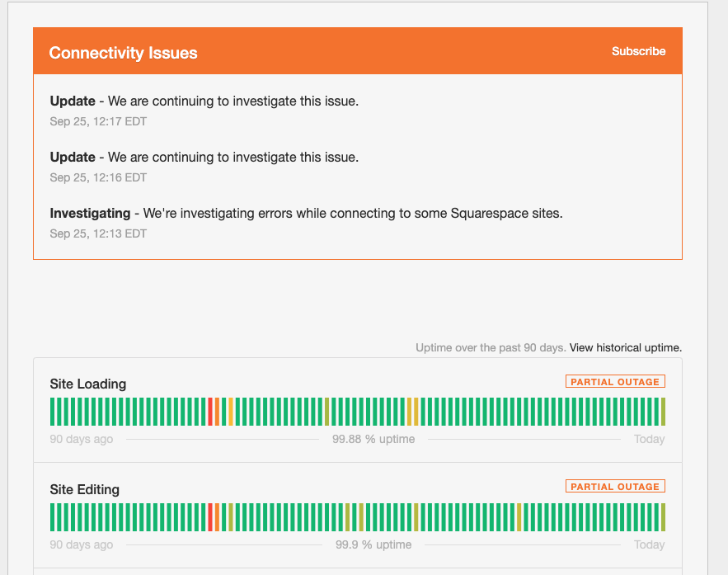Click the Investigating status message
The height and width of the screenshot is (575, 728).
click(306, 213)
